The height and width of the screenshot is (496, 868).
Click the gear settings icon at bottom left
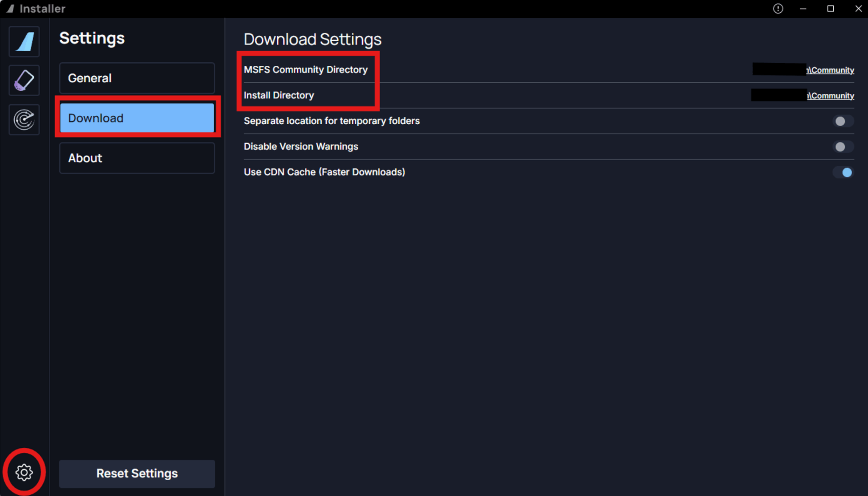(24, 472)
